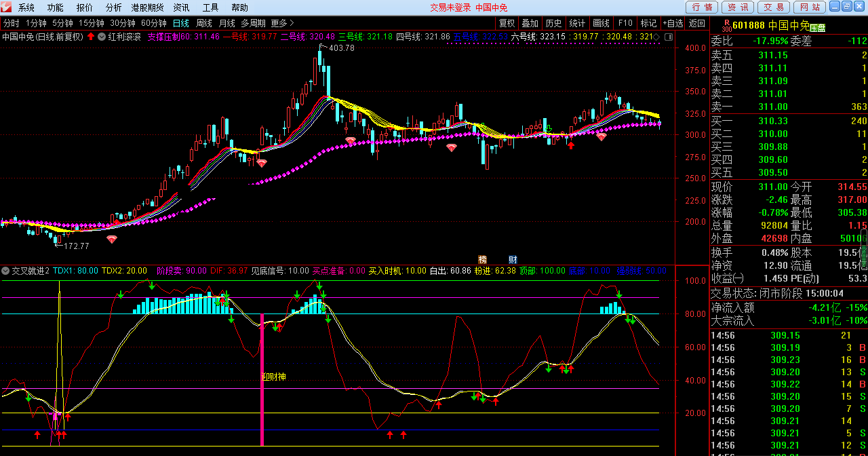Click the 14:56 309.15 tick trade row
The height and width of the screenshot is (456, 868).
789,335
